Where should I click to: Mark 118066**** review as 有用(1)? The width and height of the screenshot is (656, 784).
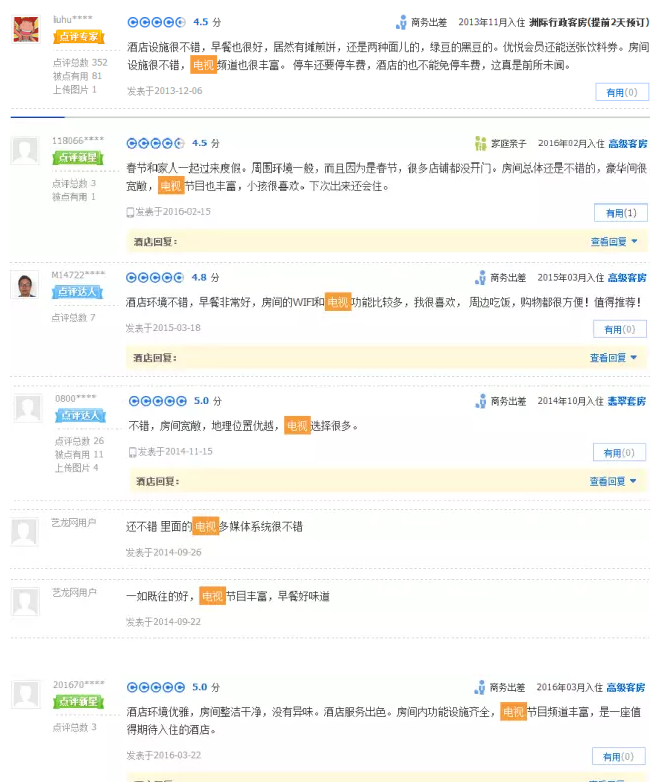620,213
